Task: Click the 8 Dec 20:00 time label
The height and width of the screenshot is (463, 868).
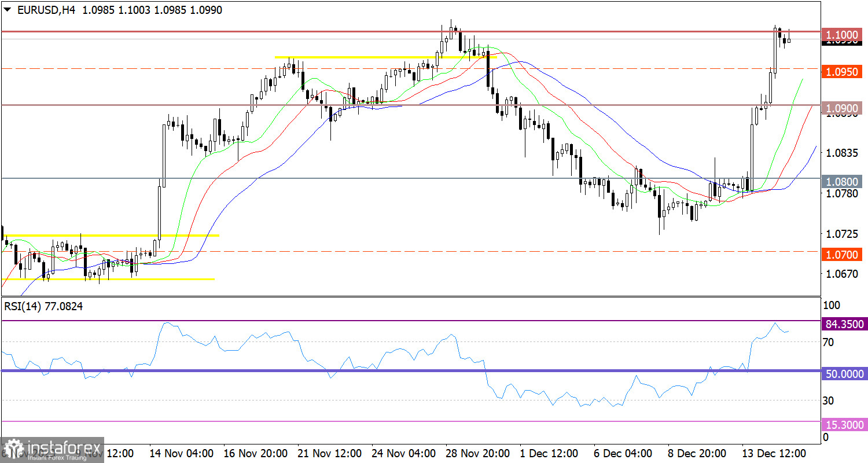Action: click(x=698, y=453)
